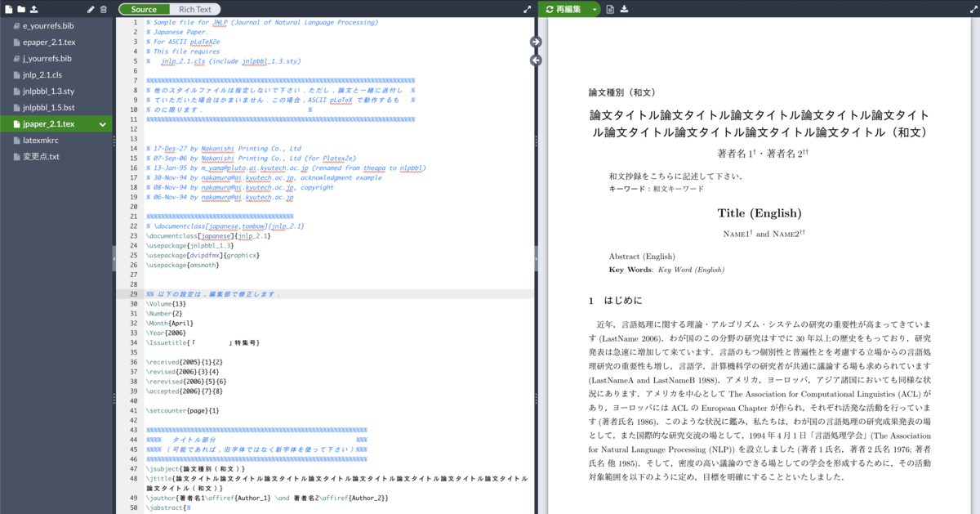Open the jpaper_2.1.tex file options chevron
Image resolution: width=980 pixels, height=514 pixels.
click(102, 124)
